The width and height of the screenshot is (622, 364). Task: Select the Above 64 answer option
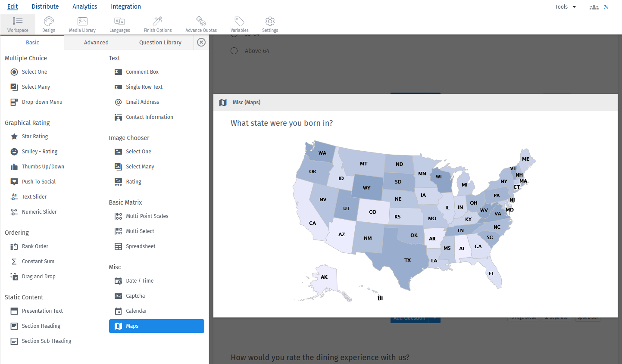click(234, 50)
